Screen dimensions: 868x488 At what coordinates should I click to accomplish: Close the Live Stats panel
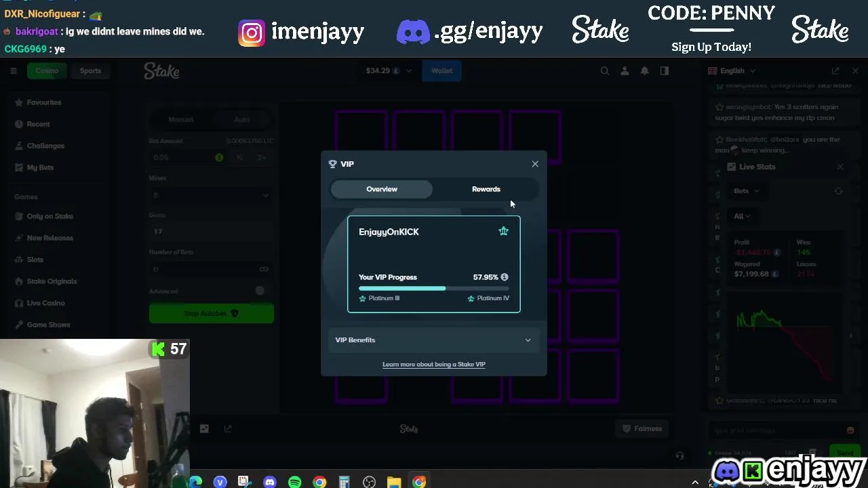point(840,167)
